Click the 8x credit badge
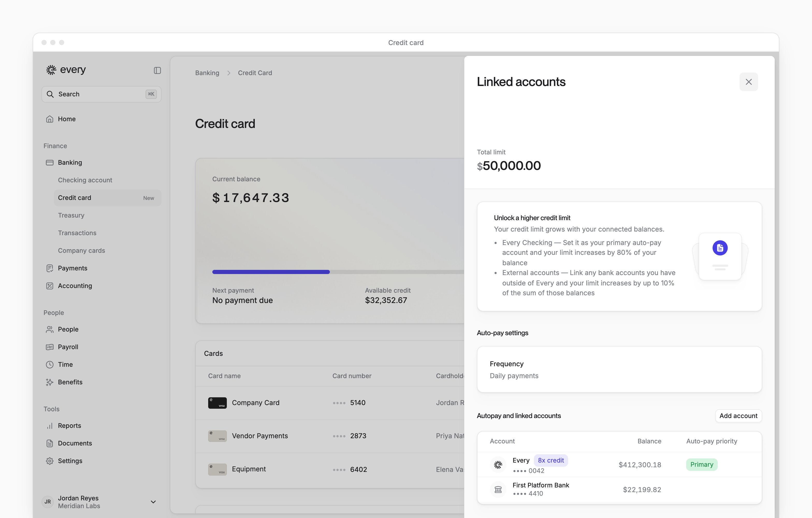This screenshot has width=812, height=518. point(551,460)
